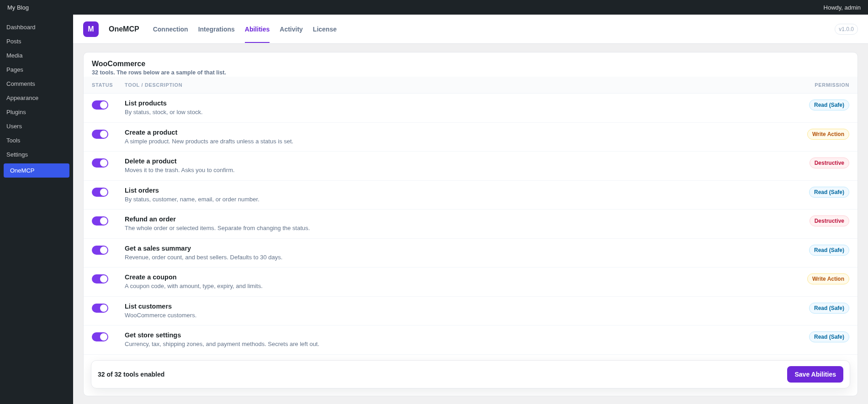Go to the License tab
868x404 pixels.
[x=325, y=29]
